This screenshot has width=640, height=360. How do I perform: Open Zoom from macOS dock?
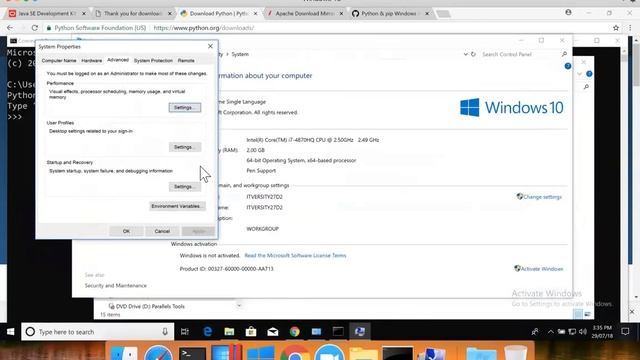[329, 353]
